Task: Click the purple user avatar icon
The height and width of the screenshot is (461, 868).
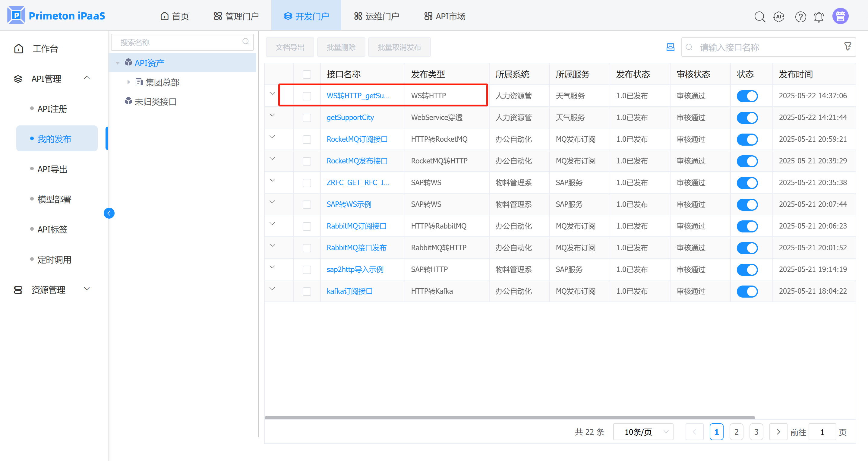Action: pyautogui.click(x=840, y=16)
